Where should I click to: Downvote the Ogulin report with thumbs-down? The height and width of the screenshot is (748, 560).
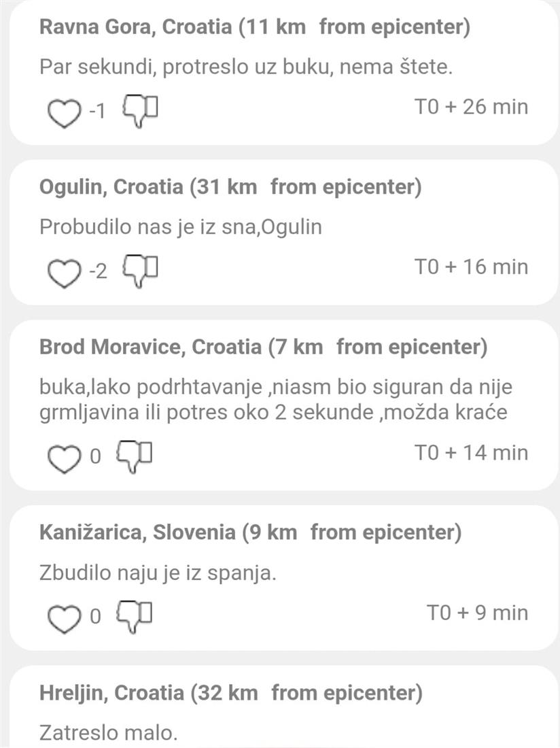pyautogui.click(x=139, y=271)
